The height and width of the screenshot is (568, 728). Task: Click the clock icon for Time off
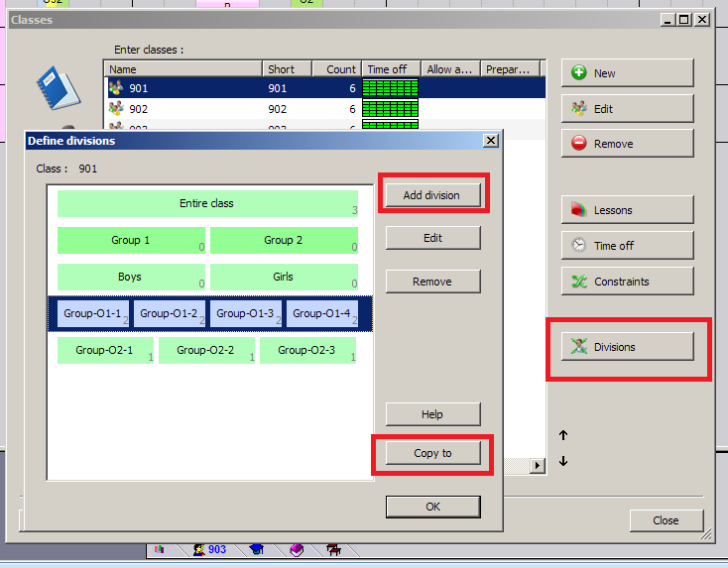[578, 246]
